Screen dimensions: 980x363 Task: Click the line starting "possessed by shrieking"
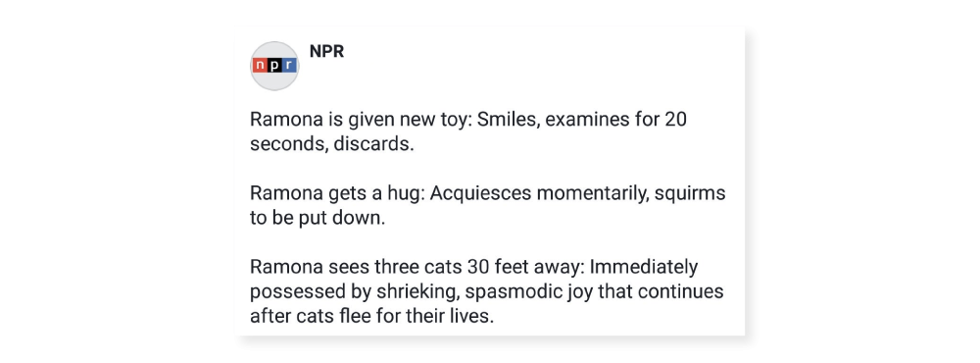pos(486,291)
